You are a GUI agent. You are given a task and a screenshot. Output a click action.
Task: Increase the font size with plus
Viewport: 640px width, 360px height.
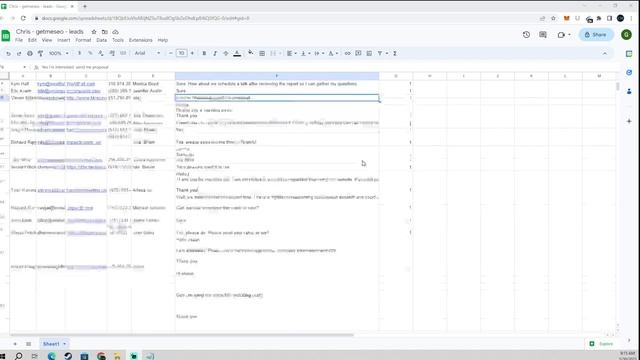point(192,53)
